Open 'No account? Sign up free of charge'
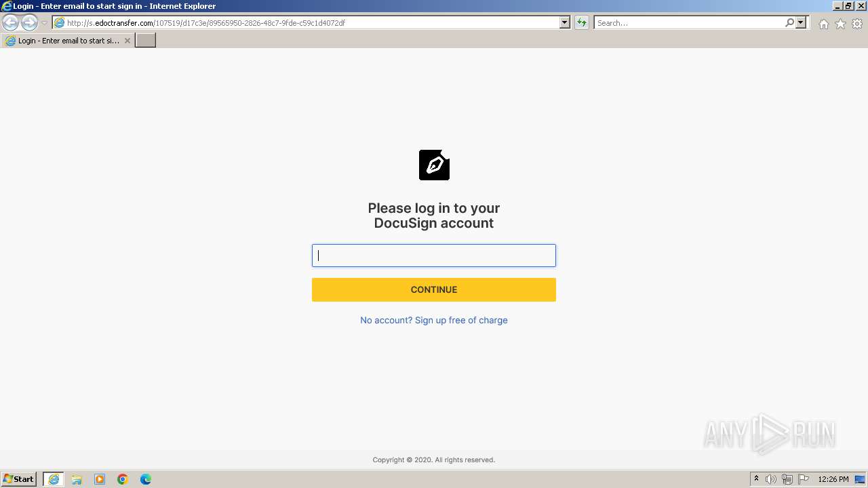Screen dimensions: 868x488 [x=434, y=320]
